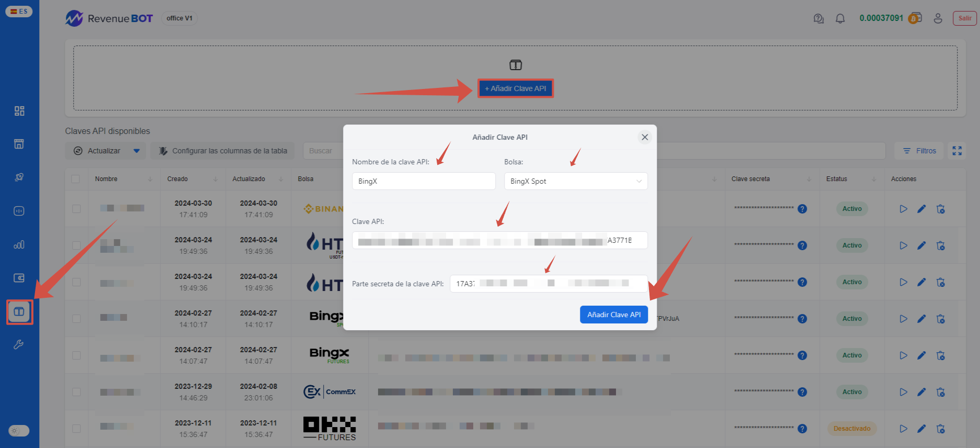Screen dimensions: 980x448
Task: Click the Parte secreta de la clave field
Action: [549, 284]
